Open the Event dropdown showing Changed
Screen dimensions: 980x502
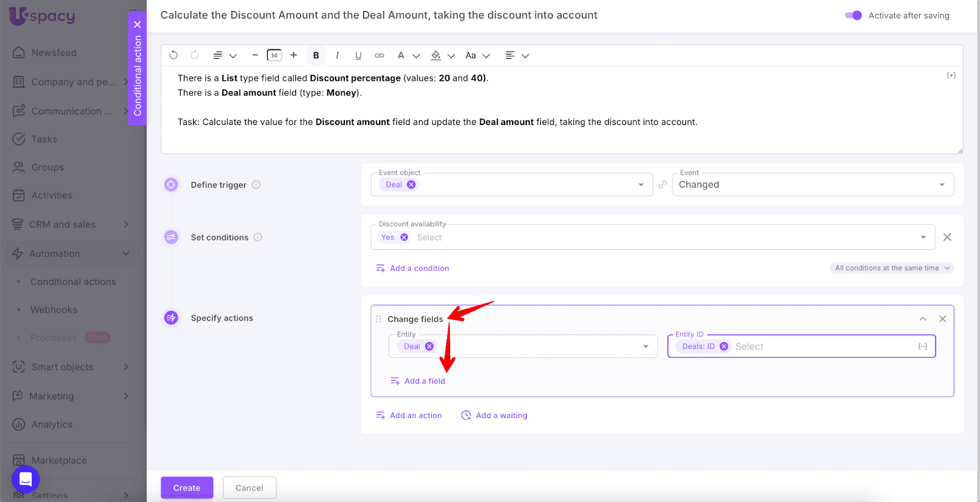coord(812,184)
